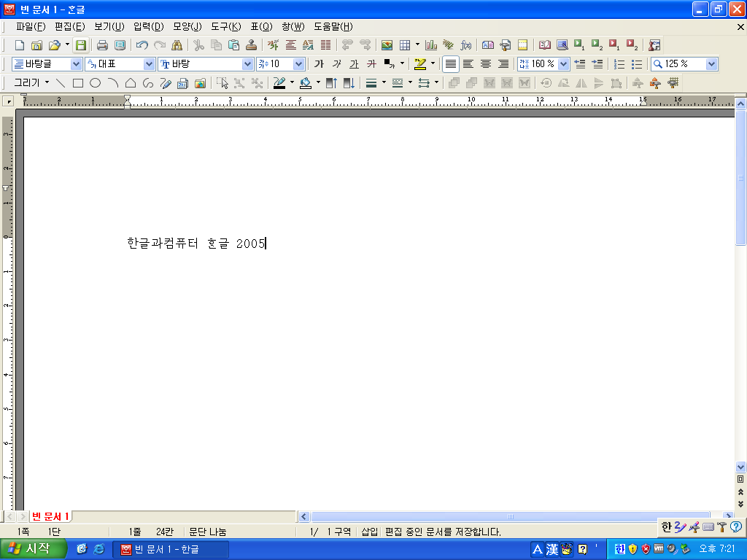
Task: Click the horizontal scrollbar left arrow
Action: click(304, 517)
